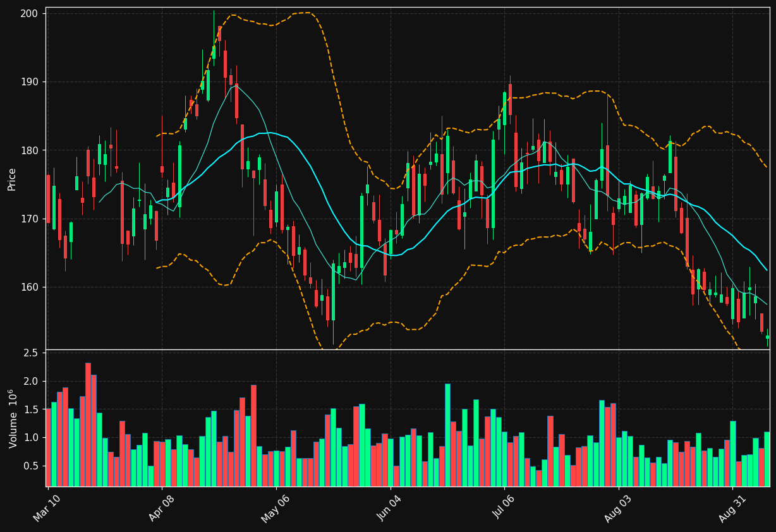Select the May 06 date label
This screenshot has height=532, width=776.
pyautogui.click(x=275, y=507)
